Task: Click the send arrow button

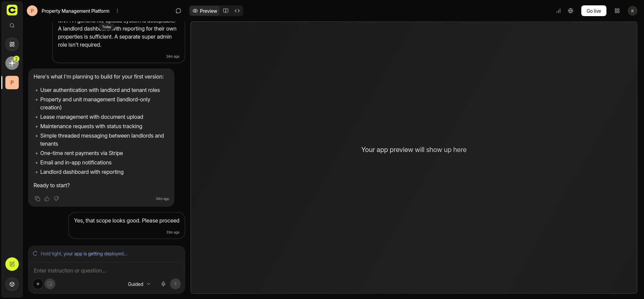Action: point(175,284)
